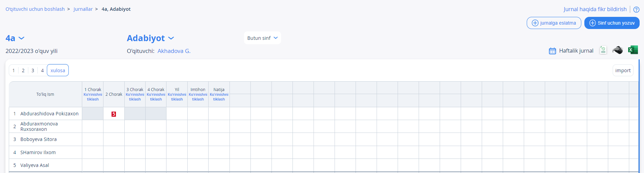Open the journal history document icon

pyautogui.click(x=603, y=50)
